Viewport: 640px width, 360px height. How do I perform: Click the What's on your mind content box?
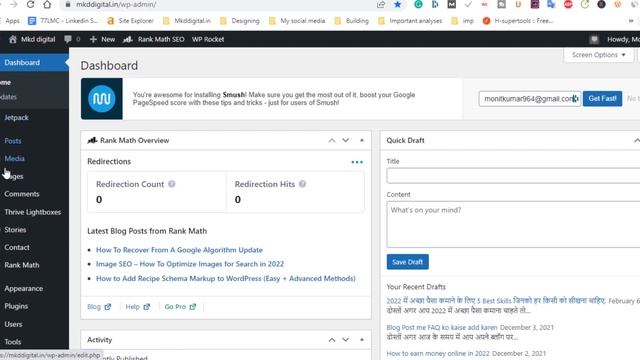point(513,224)
